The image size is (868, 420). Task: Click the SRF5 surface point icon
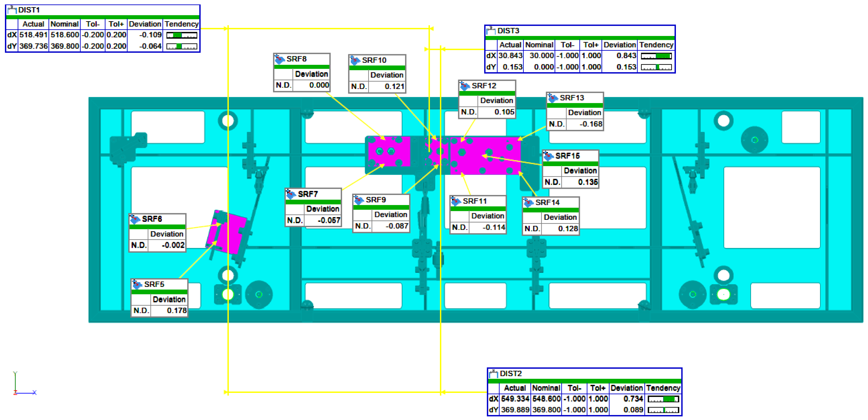point(137,284)
